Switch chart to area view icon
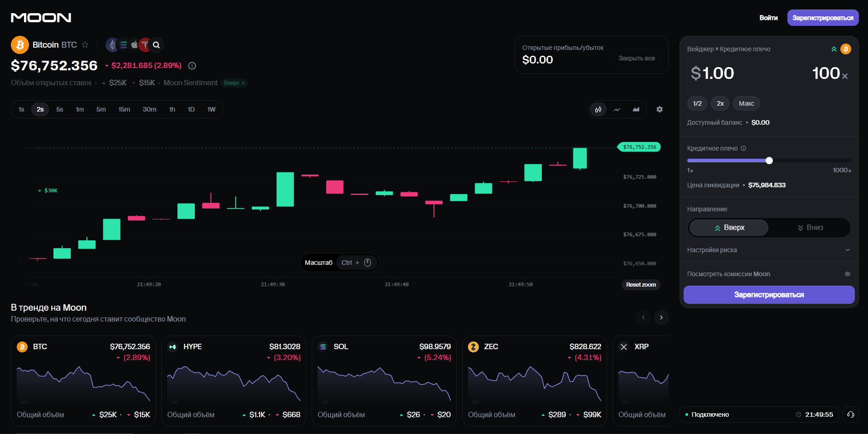This screenshot has width=868, height=434. [x=636, y=109]
